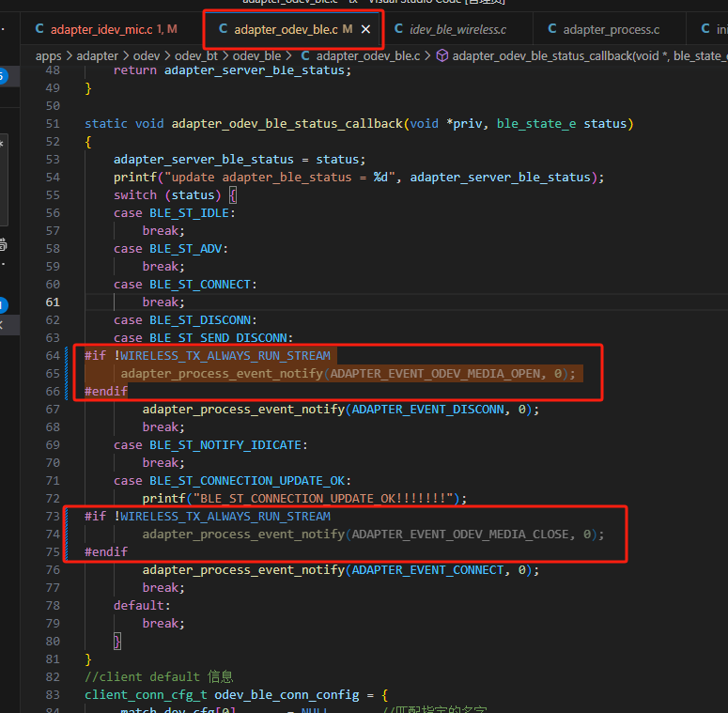This screenshot has width=728, height=713.
Task: Click line number 61 in the gutter
Action: click(x=53, y=302)
